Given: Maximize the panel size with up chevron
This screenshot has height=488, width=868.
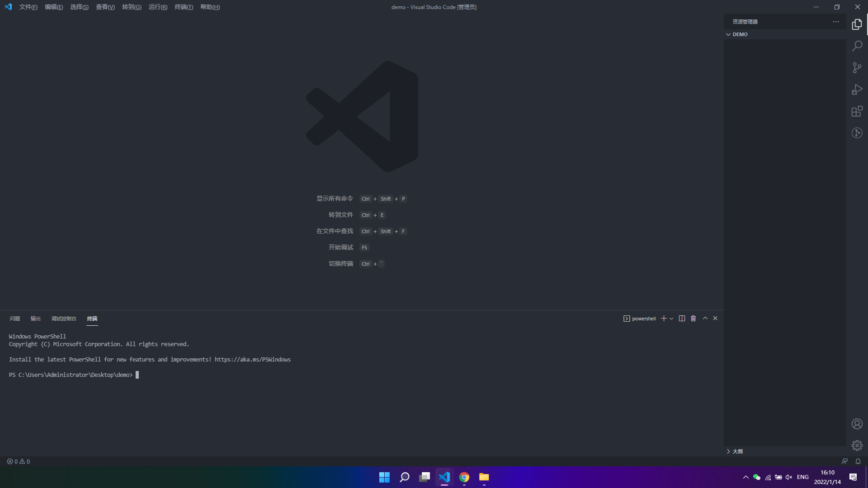Looking at the screenshot, I should [x=705, y=319].
